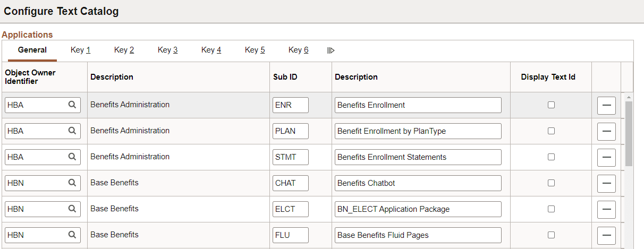Screen dimensions: 644x249
Task: Open lookup search on the PLAN row
Action: coord(72,131)
